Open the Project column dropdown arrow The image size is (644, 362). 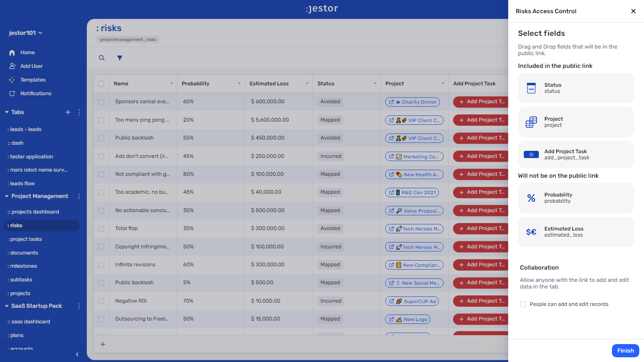[x=443, y=83]
